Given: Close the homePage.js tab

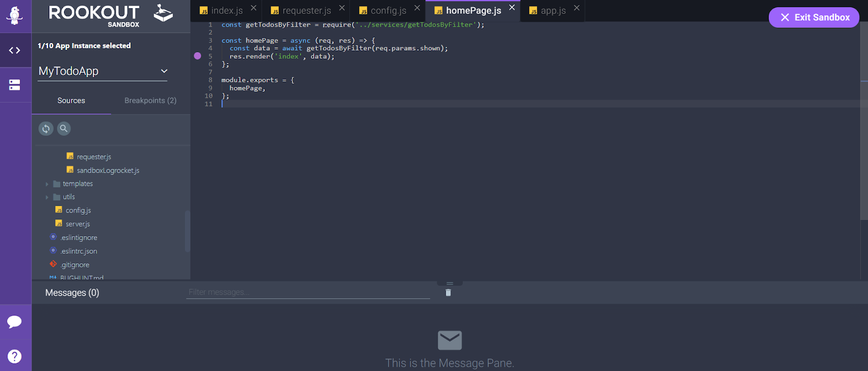Looking at the screenshot, I should point(512,8).
